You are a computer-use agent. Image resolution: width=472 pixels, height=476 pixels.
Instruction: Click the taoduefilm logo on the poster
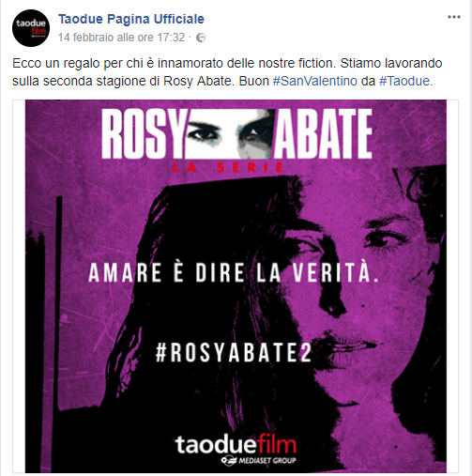[x=236, y=444]
